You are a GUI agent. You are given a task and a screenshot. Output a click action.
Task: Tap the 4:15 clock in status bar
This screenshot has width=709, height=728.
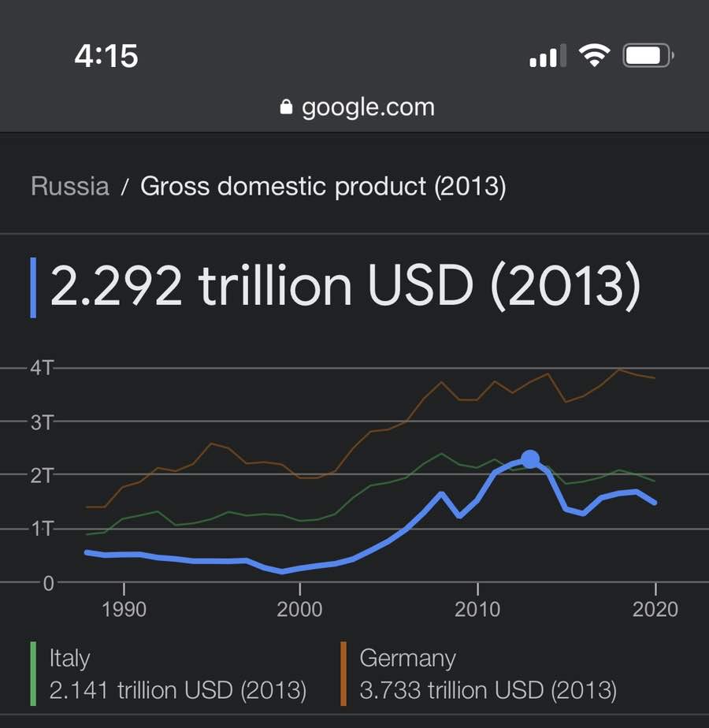pos(106,56)
